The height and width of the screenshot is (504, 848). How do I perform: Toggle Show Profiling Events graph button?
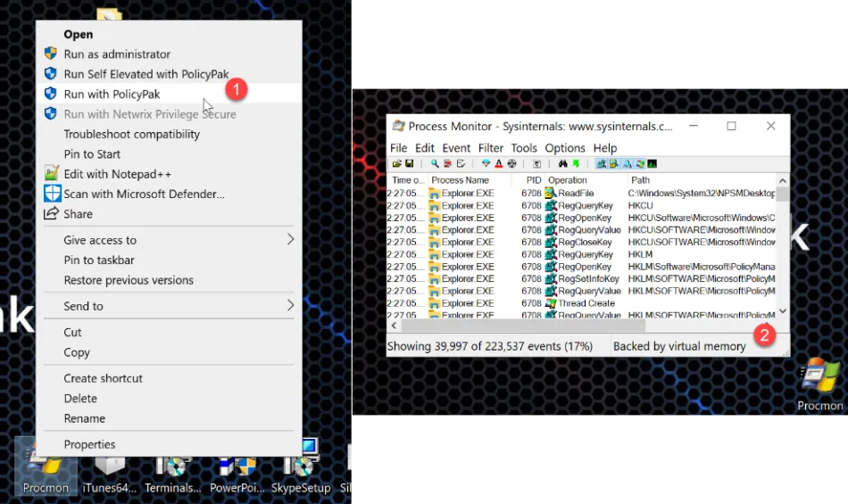coord(653,164)
